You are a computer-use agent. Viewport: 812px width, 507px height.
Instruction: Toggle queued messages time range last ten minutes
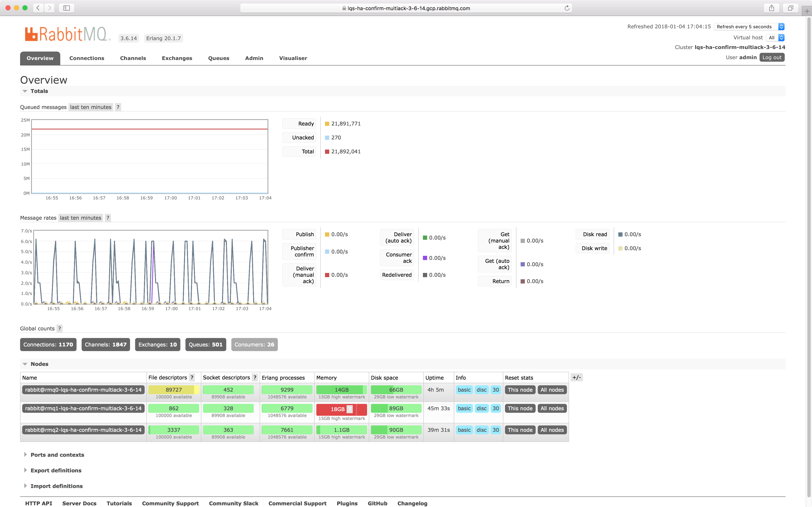(x=91, y=107)
